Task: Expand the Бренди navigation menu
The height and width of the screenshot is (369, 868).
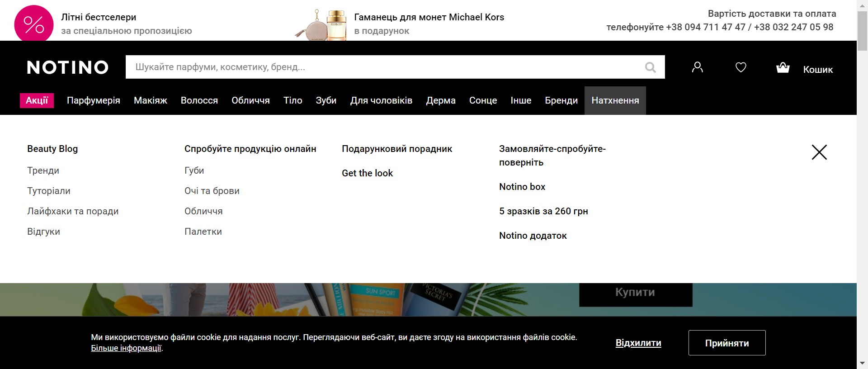Action: (561, 100)
